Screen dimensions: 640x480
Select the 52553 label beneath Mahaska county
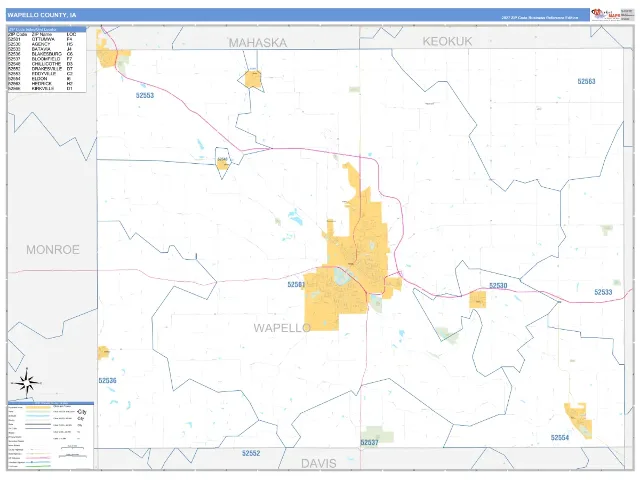(145, 95)
